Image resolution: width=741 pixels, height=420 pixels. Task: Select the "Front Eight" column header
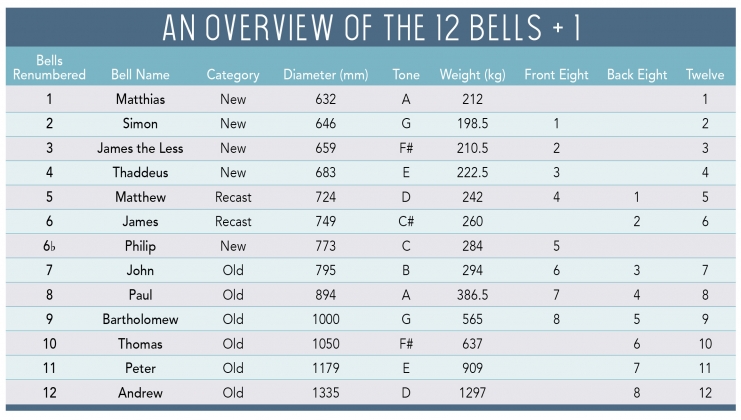pyautogui.click(x=556, y=75)
